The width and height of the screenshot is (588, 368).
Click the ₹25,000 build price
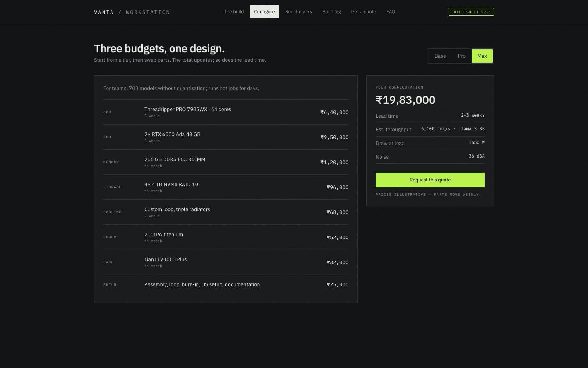pos(338,284)
